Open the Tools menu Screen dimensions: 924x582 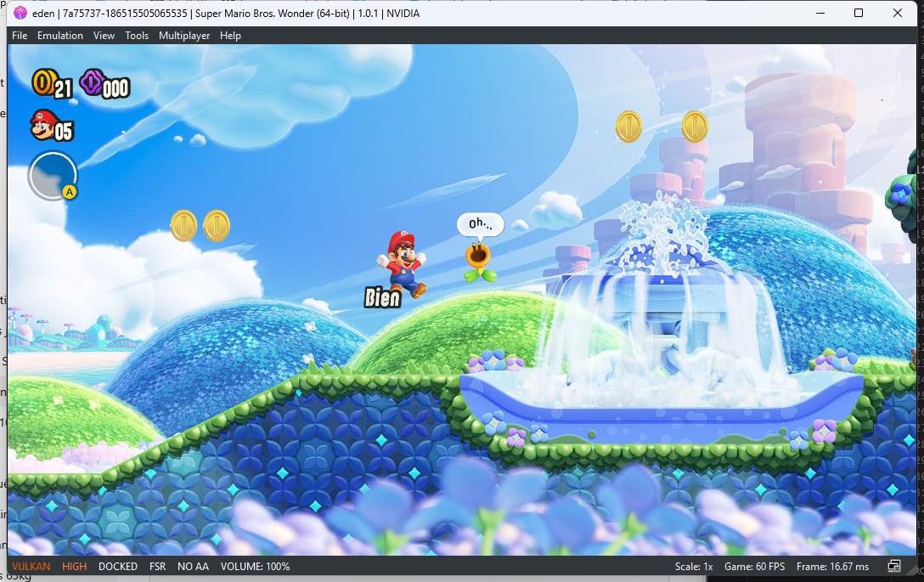coord(137,36)
